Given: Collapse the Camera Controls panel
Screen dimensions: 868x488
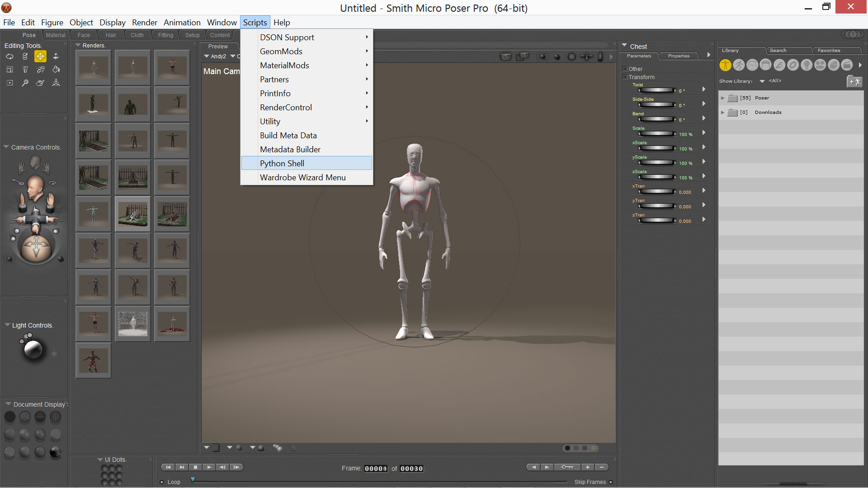Looking at the screenshot, I should 6,147.
